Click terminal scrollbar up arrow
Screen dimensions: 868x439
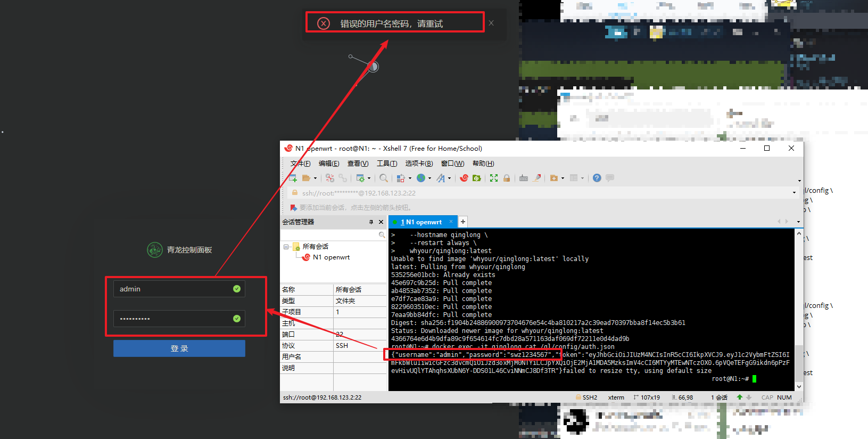pyautogui.click(x=799, y=233)
